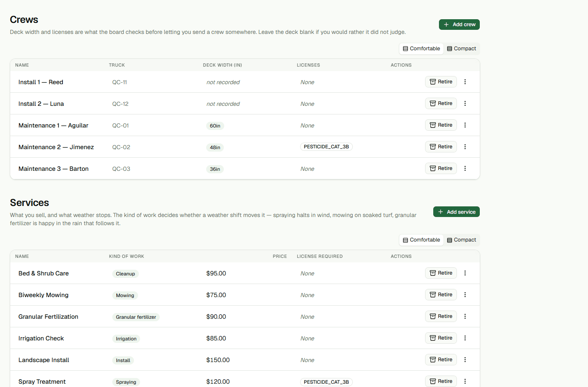
Task: Click truck number QC-02
Action: coord(121,147)
